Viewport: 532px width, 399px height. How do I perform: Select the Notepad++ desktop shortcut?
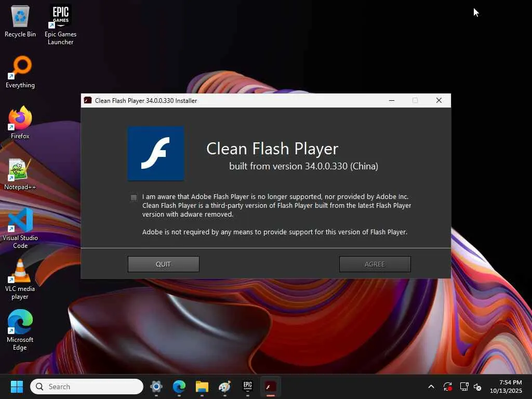tap(20, 174)
